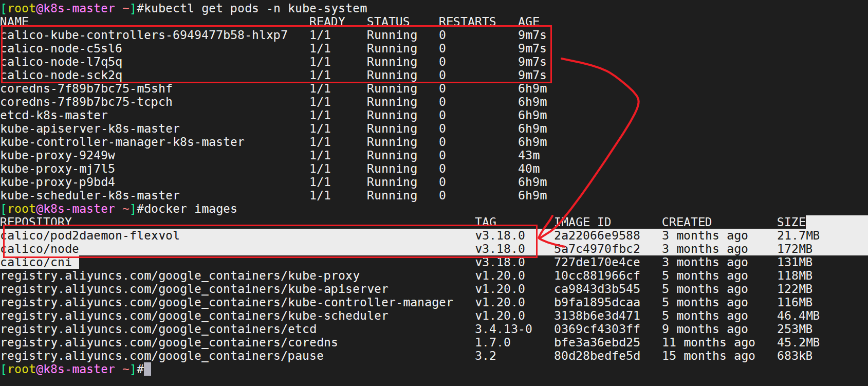868x386 pixels.
Task: Click the docker images command text
Action: 191,209
